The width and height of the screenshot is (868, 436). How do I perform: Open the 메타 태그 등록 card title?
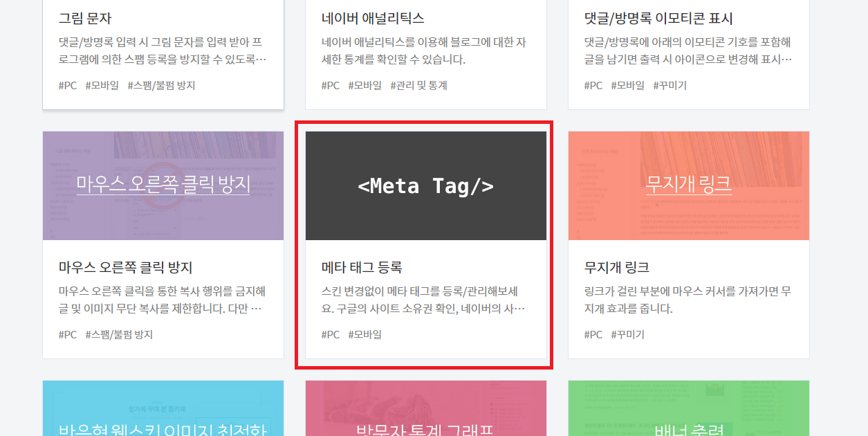(362, 268)
